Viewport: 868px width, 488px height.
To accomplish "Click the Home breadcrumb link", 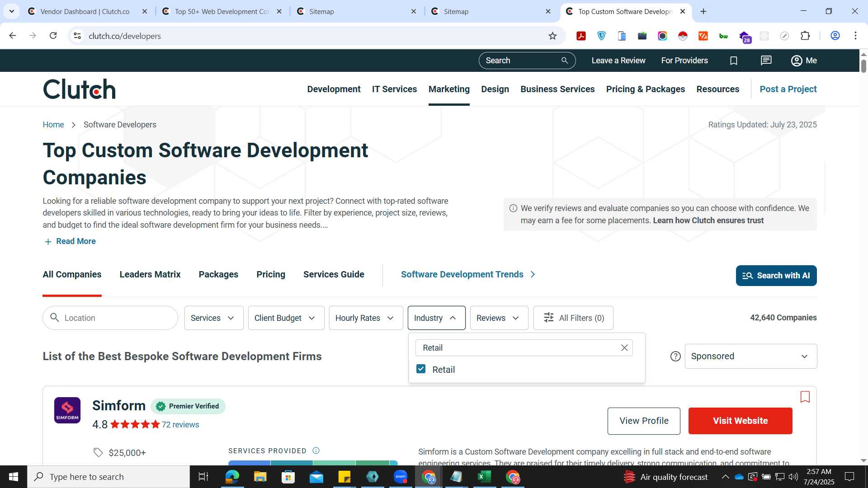I will (x=53, y=125).
